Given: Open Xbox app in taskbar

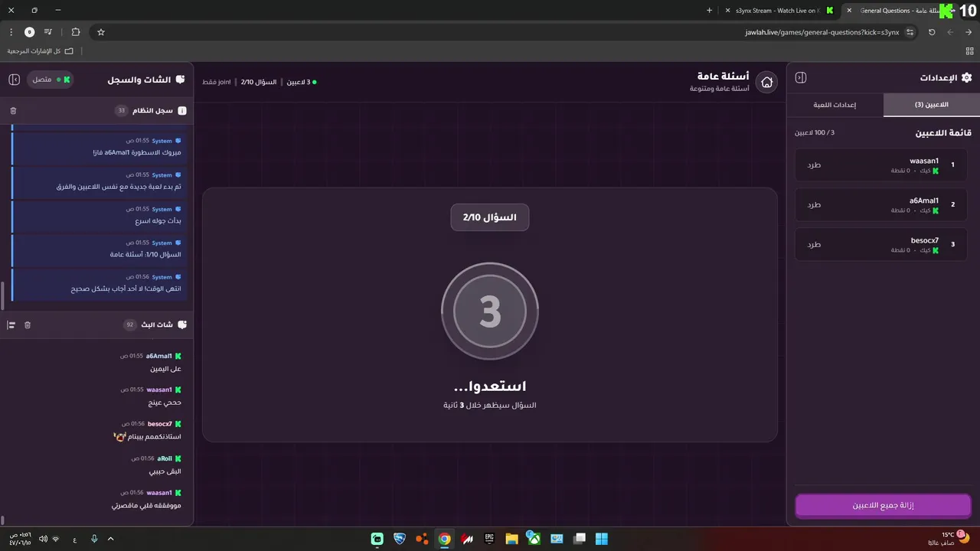Looking at the screenshot, I should point(534,539).
